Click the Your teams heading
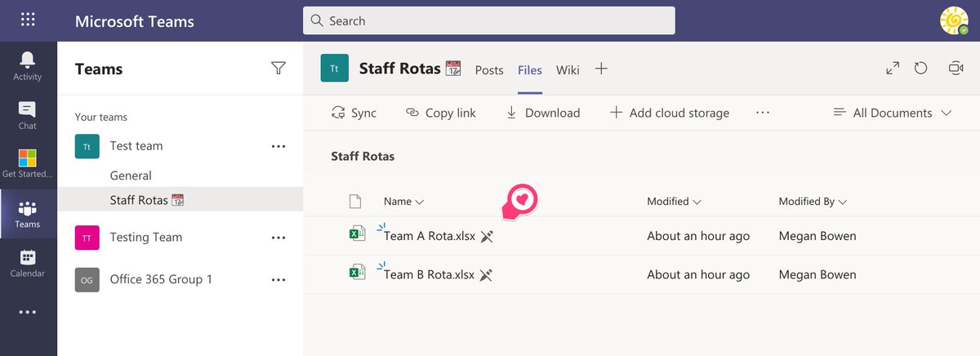The width and height of the screenshot is (980, 356). 101,117
